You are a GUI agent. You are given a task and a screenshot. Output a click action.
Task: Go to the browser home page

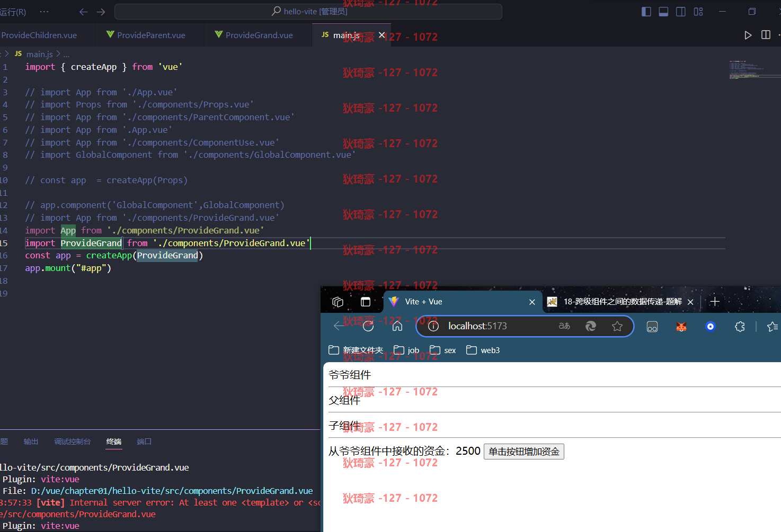tap(397, 326)
